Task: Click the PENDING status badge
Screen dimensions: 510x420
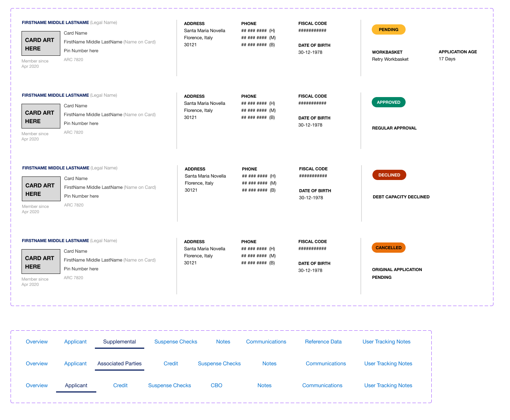Action: [x=388, y=29]
